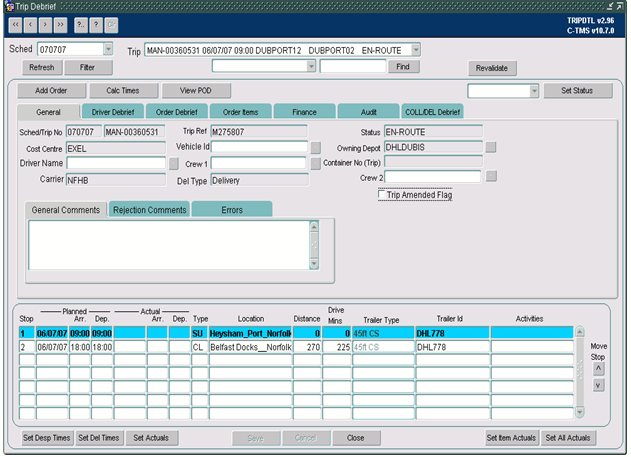
Task: Click Trailer Id 'DHL778' in stop 2
Action: 452,347
